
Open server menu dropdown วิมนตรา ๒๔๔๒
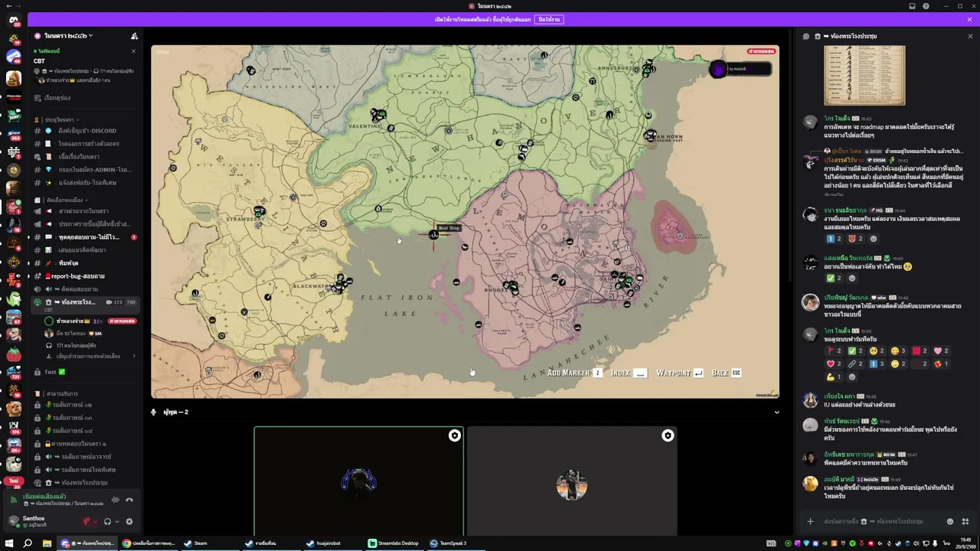click(x=69, y=36)
